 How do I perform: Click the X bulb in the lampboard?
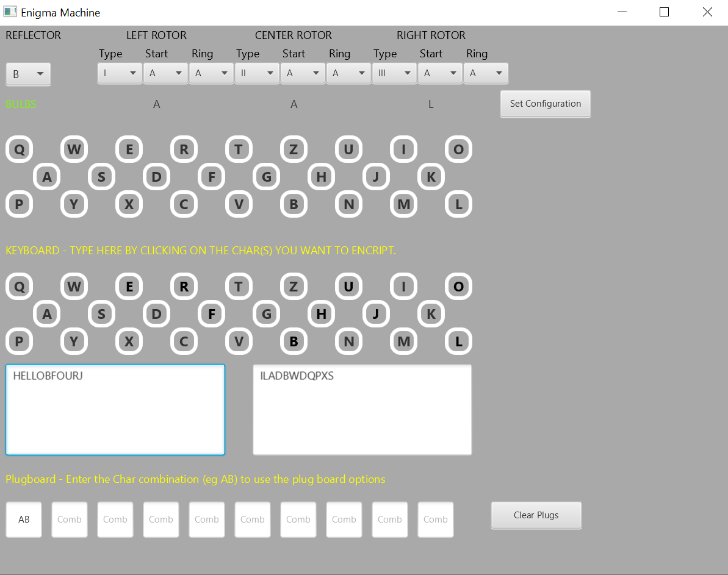(x=129, y=204)
